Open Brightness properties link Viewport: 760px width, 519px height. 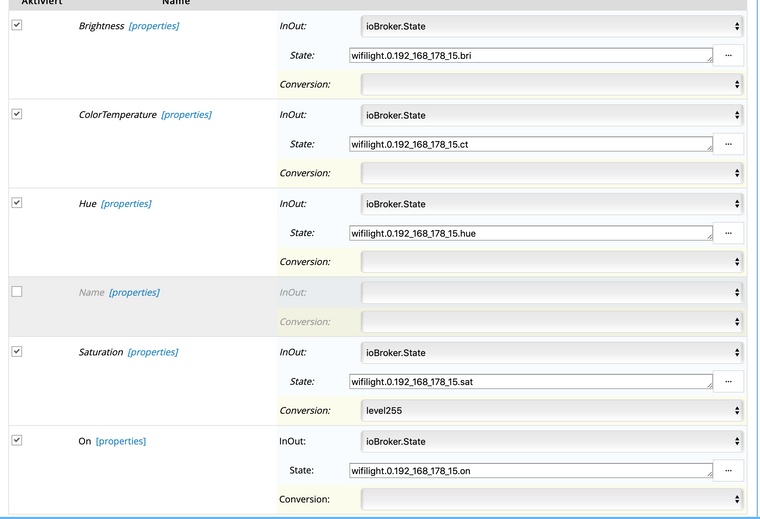click(x=154, y=26)
